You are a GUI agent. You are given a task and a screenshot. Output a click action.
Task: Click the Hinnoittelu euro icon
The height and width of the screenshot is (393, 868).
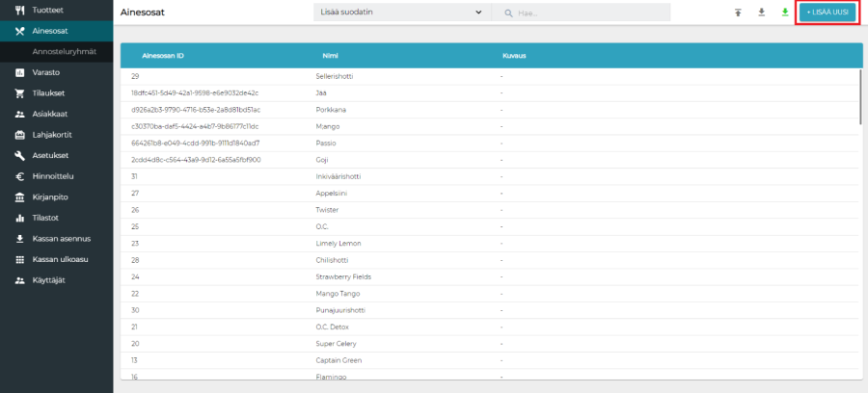[20, 176]
